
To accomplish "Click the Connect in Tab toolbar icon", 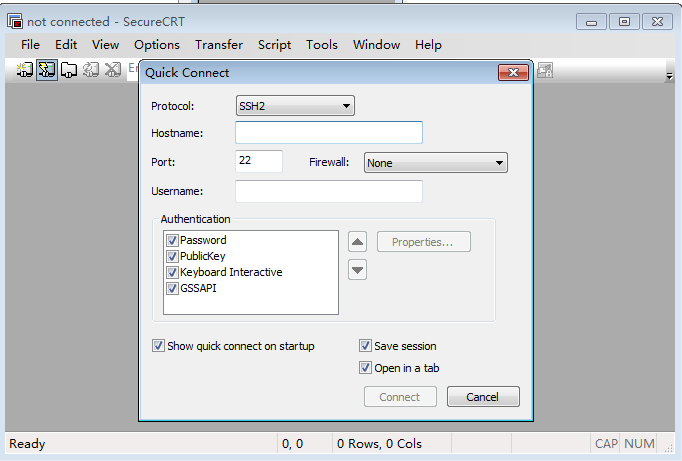I will point(69,70).
